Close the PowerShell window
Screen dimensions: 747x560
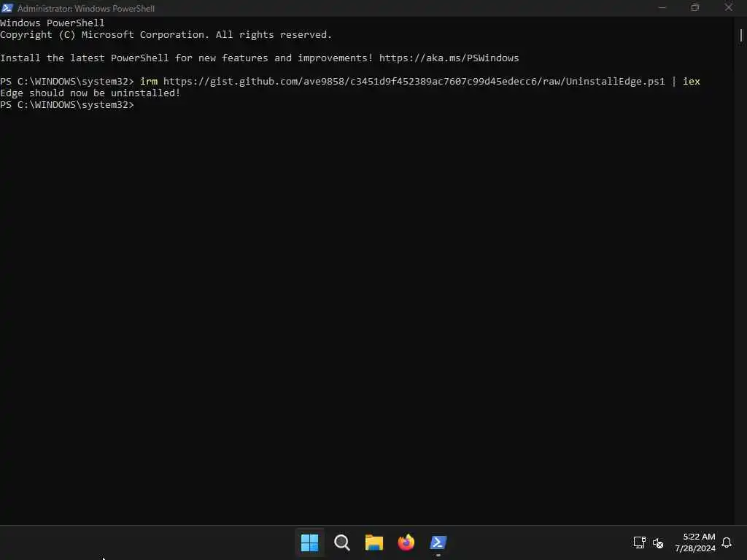tap(729, 7)
